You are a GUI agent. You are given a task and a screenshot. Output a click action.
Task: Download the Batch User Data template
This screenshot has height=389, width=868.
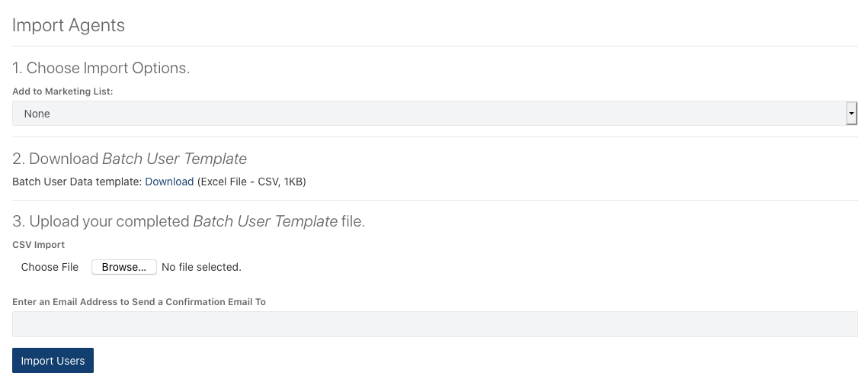tap(169, 182)
